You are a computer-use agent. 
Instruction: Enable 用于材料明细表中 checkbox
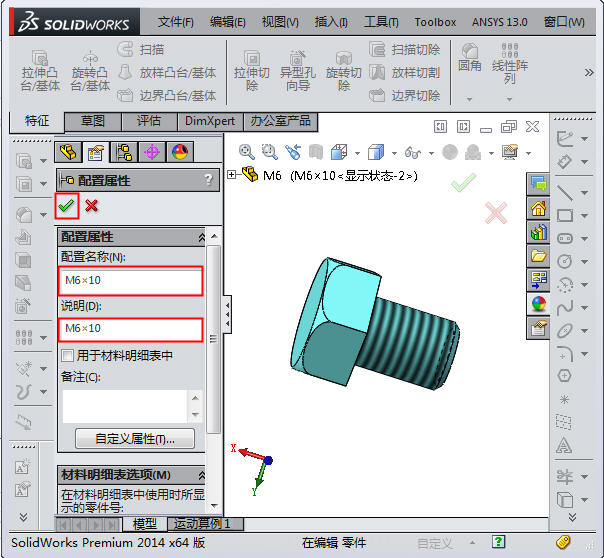coord(68,355)
